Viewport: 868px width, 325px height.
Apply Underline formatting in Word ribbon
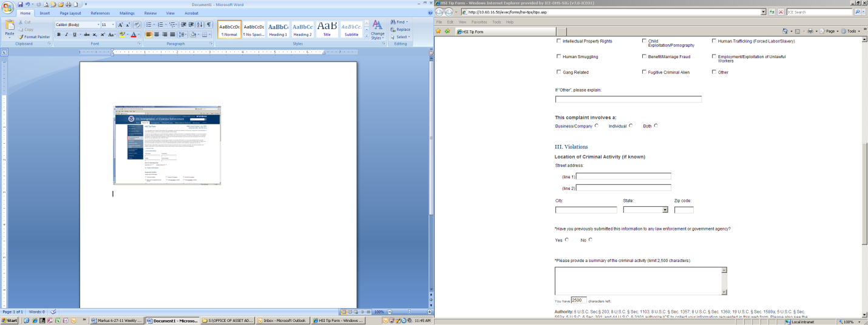point(73,35)
